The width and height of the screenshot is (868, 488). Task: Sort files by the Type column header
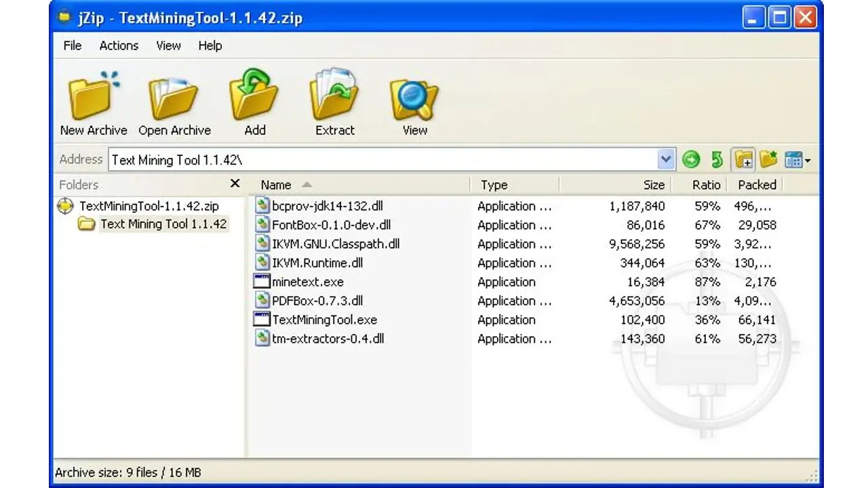click(x=515, y=184)
